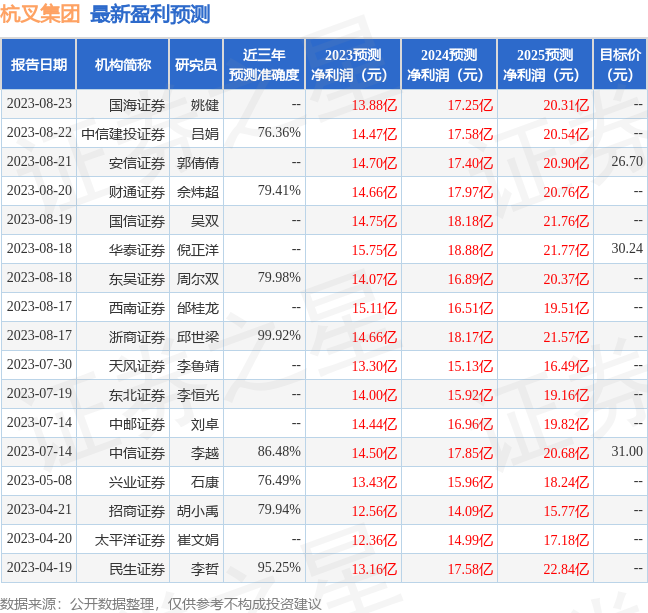Select the date cell 2023-04-20
This screenshot has width=648, height=613.
click(39, 538)
